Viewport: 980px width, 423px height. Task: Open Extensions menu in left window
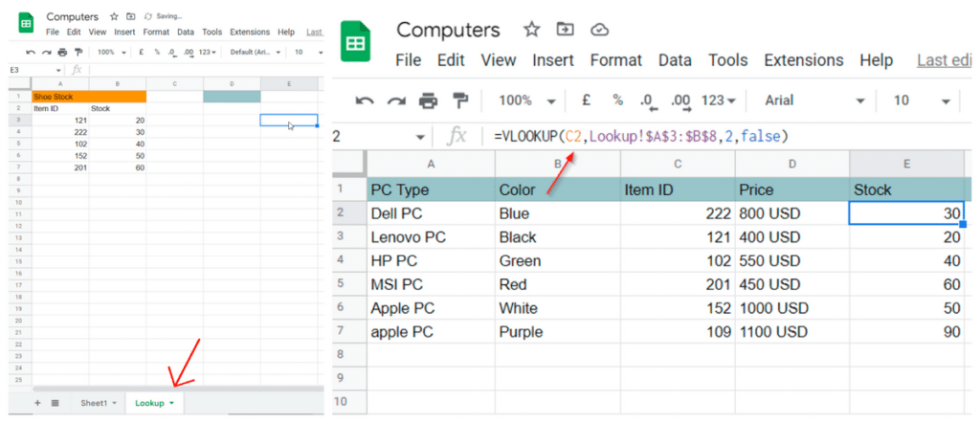pyautogui.click(x=250, y=32)
